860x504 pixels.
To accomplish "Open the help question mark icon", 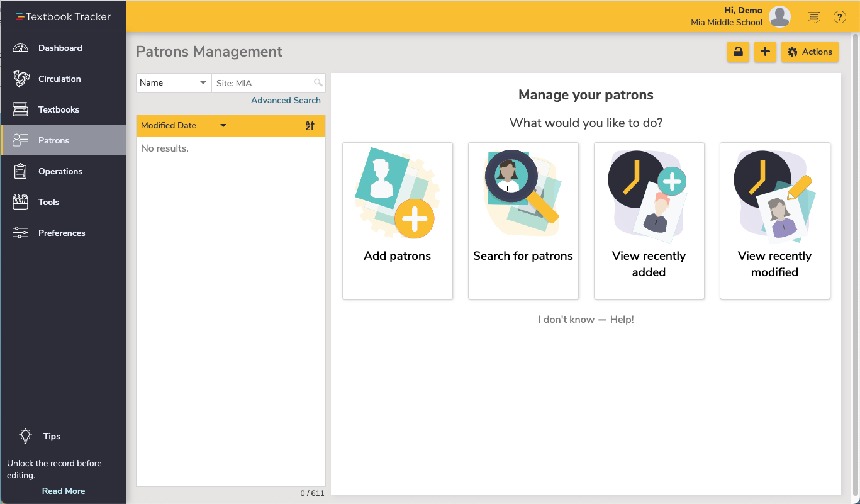I will 839,18.
